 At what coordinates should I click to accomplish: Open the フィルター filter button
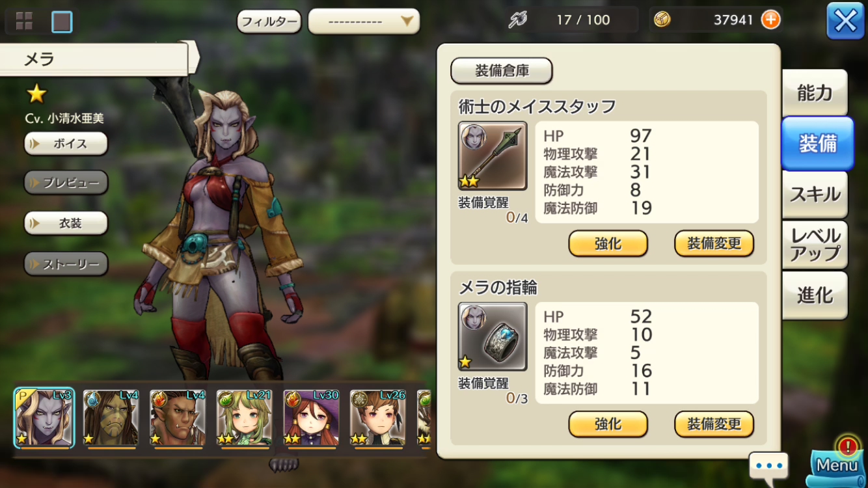coord(269,21)
